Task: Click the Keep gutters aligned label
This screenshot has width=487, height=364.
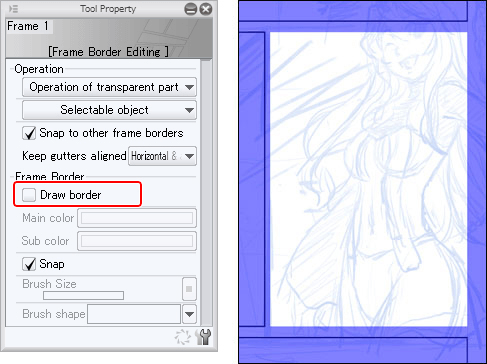Action: coord(74,156)
